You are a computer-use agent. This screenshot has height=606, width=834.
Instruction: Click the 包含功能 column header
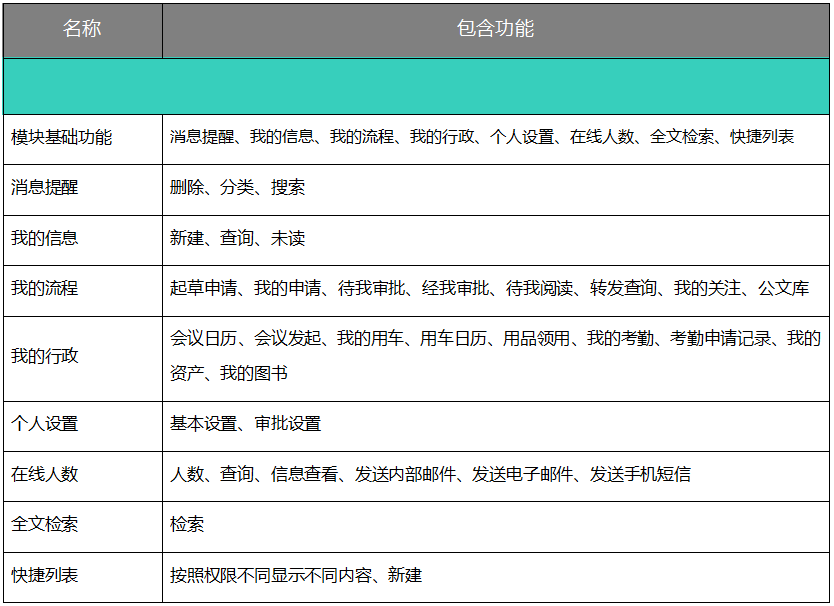[x=495, y=28]
